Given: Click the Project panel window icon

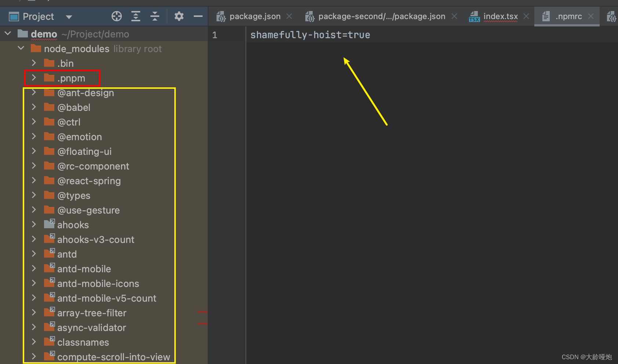Looking at the screenshot, I should [x=14, y=17].
